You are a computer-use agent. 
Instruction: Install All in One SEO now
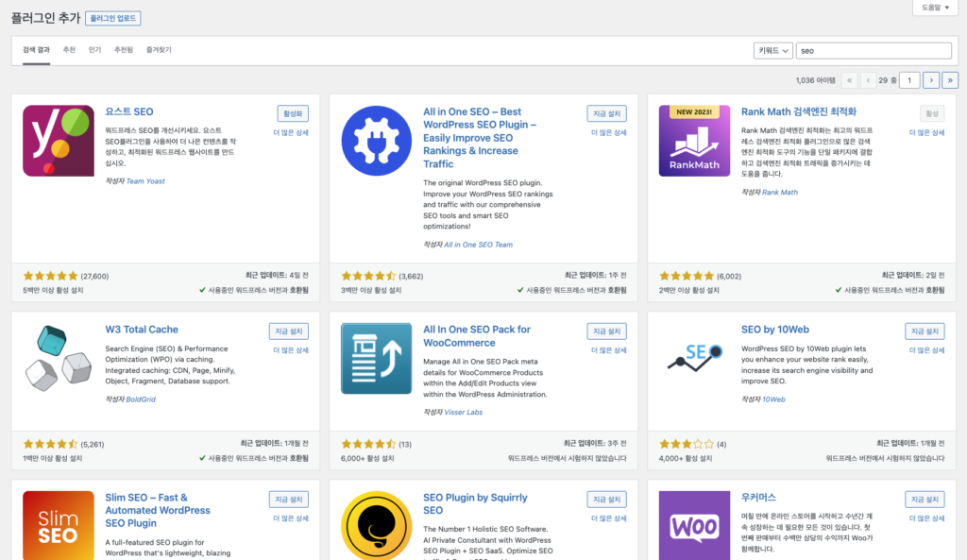(x=607, y=113)
